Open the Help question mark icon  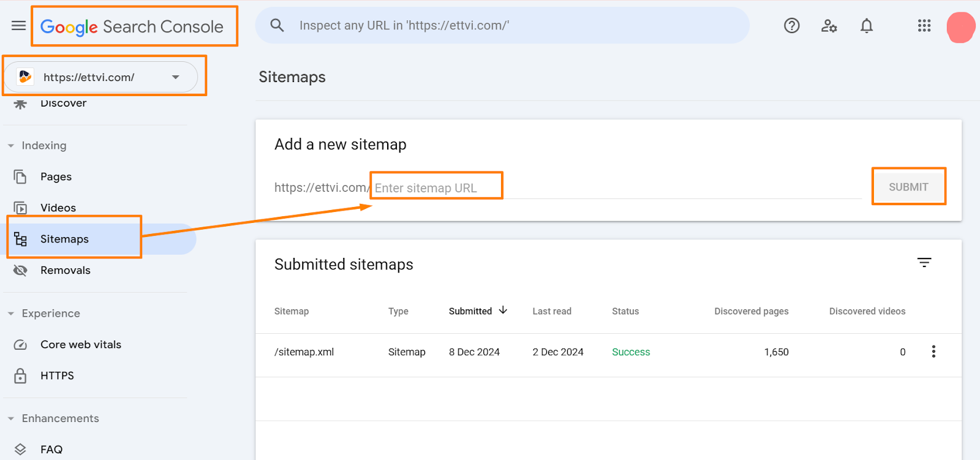coord(792,26)
